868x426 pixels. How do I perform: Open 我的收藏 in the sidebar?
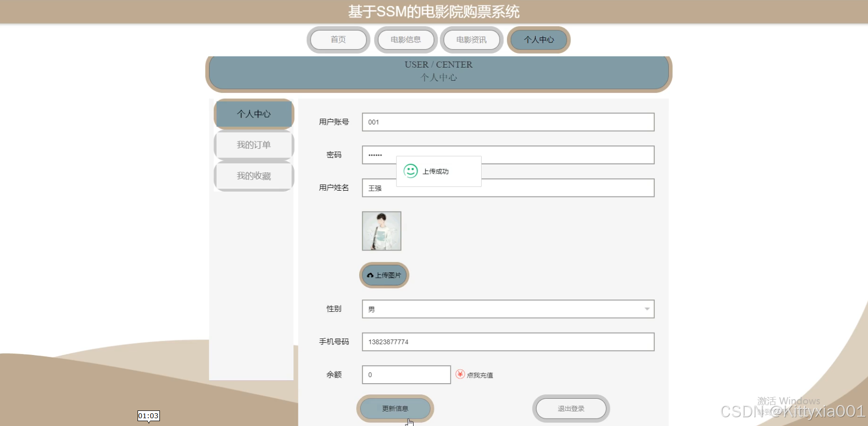pyautogui.click(x=254, y=176)
